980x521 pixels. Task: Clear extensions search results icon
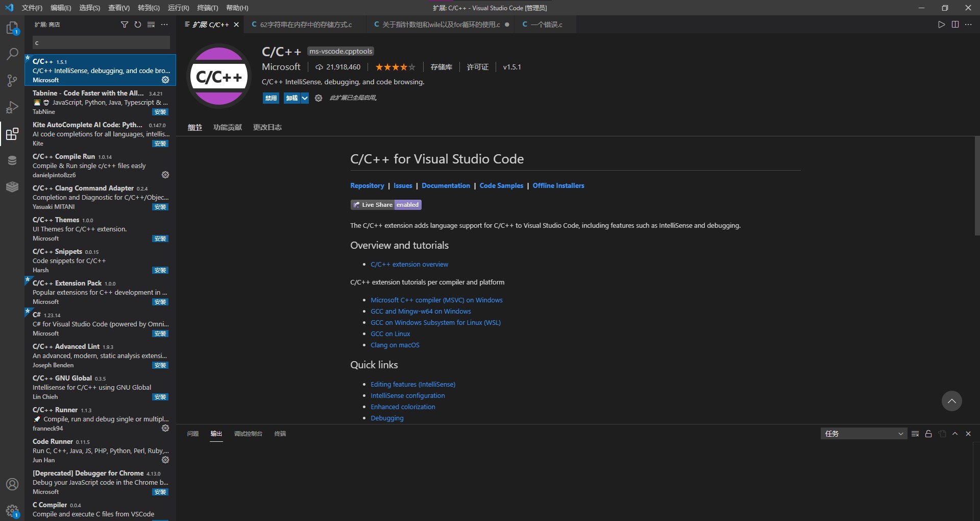(151, 25)
